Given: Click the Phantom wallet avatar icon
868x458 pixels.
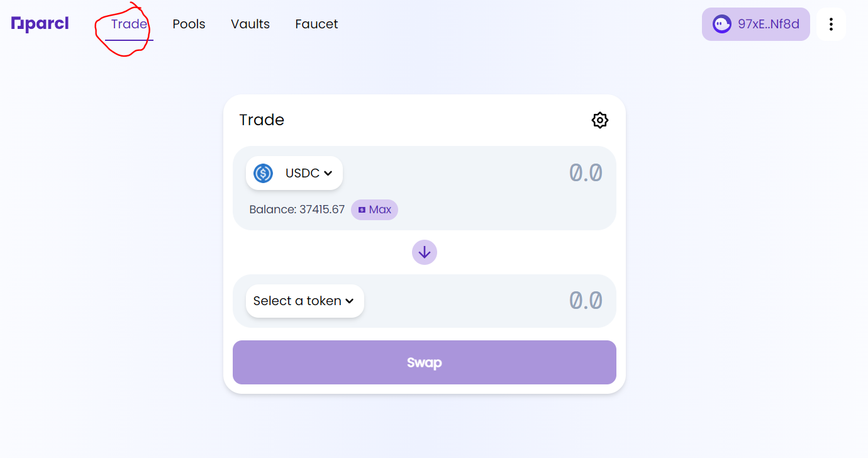Looking at the screenshot, I should pyautogui.click(x=721, y=25).
